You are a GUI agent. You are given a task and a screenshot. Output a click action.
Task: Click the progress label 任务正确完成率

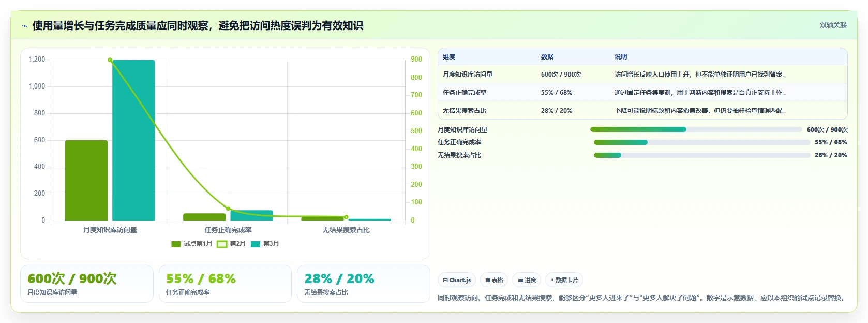[459, 142]
